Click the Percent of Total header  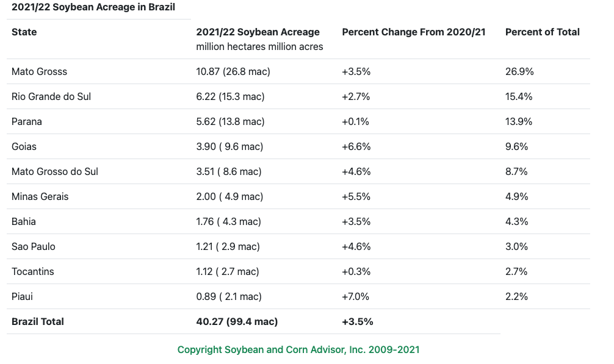(542, 32)
